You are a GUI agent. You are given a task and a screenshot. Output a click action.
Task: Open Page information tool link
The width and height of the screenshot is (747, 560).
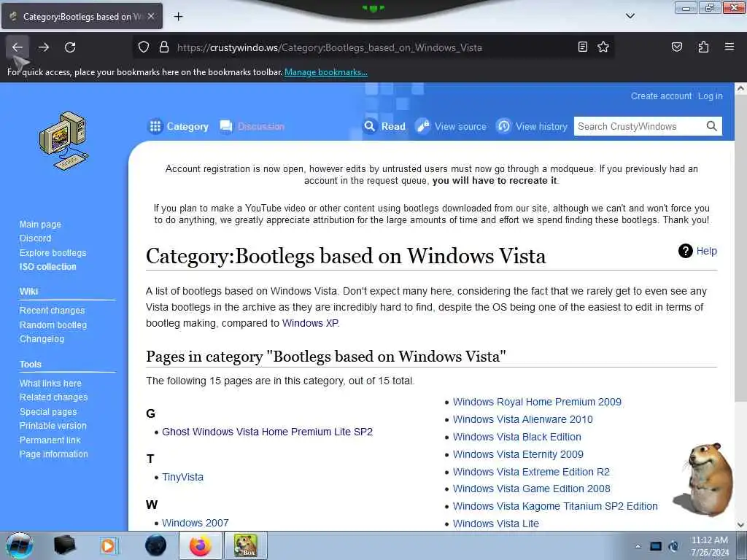pyautogui.click(x=53, y=454)
